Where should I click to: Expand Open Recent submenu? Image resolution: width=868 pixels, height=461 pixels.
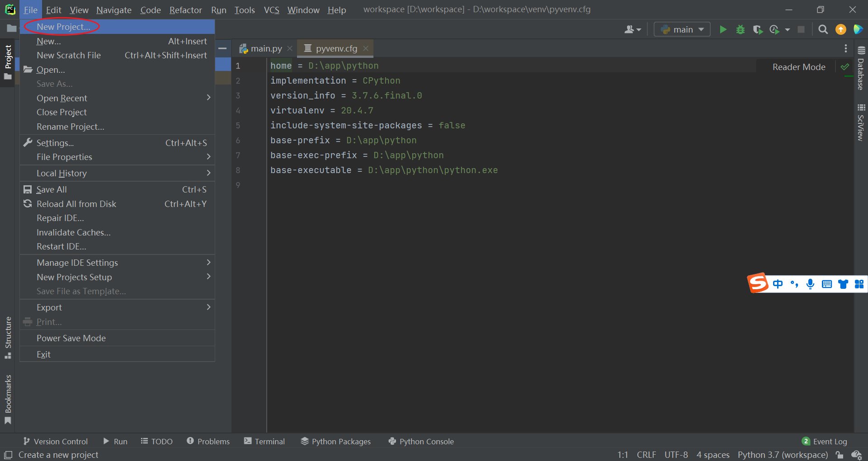click(x=117, y=98)
